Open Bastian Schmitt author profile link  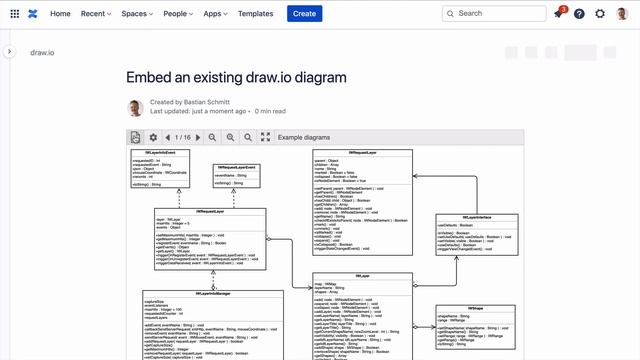(x=207, y=102)
